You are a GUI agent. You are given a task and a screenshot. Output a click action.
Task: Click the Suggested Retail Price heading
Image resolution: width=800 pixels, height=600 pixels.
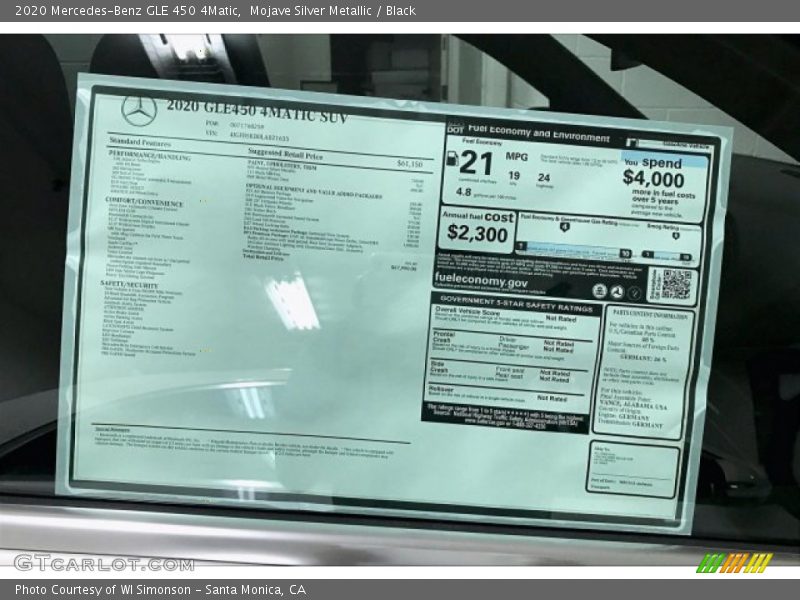pos(285,153)
